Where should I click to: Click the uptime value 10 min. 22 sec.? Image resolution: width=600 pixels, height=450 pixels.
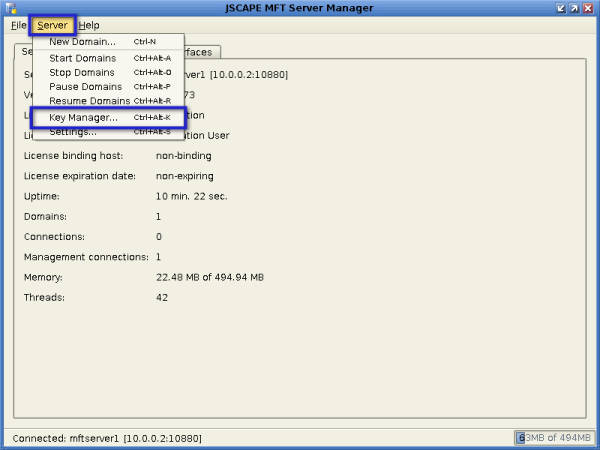(x=192, y=196)
